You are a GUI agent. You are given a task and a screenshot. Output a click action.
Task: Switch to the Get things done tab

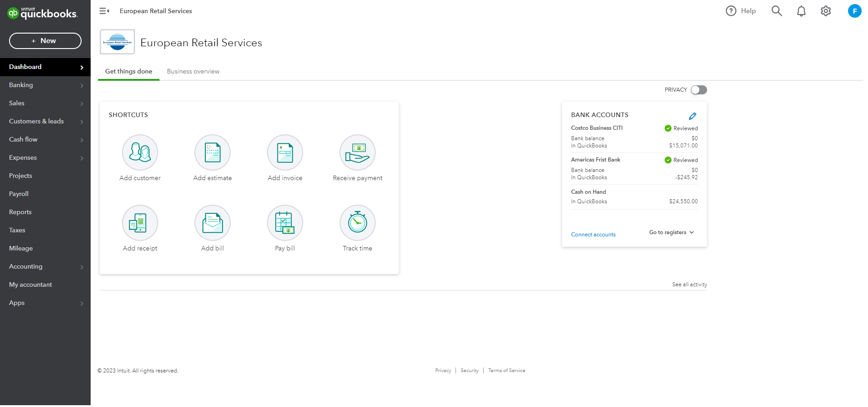click(129, 71)
